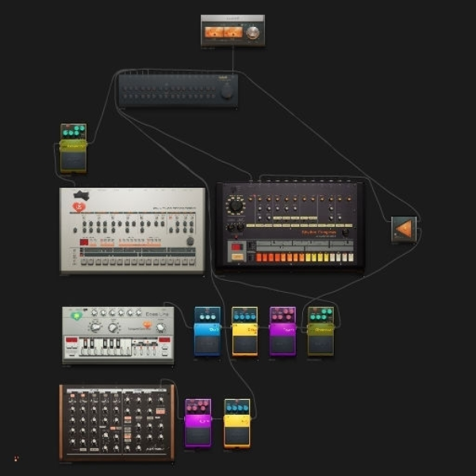Click the knob right of the orange heart on Bass Line
This screenshot has height=476, width=476.
(x=160, y=328)
